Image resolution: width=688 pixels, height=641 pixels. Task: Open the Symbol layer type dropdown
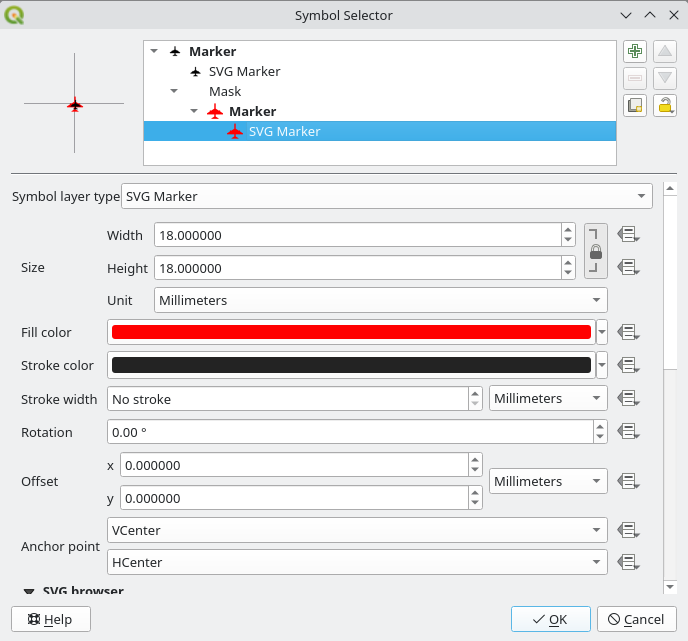pyautogui.click(x=386, y=196)
